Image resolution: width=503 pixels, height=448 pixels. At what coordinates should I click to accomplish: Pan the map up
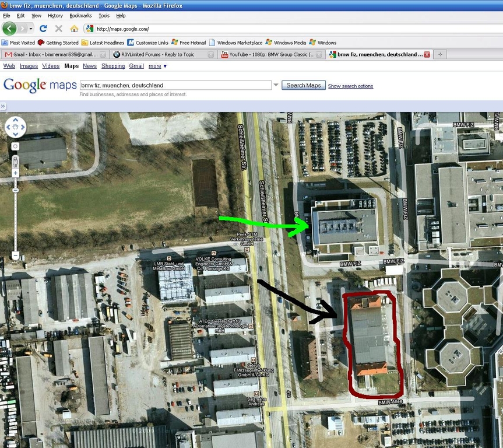pyautogui.click(x=15, y=120)
